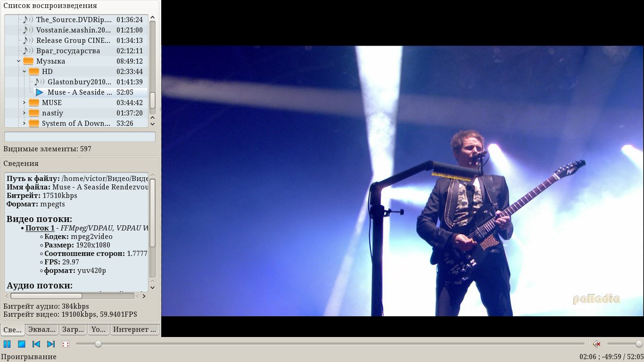The height and width of the screenshot is (362, 644).
Task: Click the duration 01:21:00
Action: pos(130,30)
